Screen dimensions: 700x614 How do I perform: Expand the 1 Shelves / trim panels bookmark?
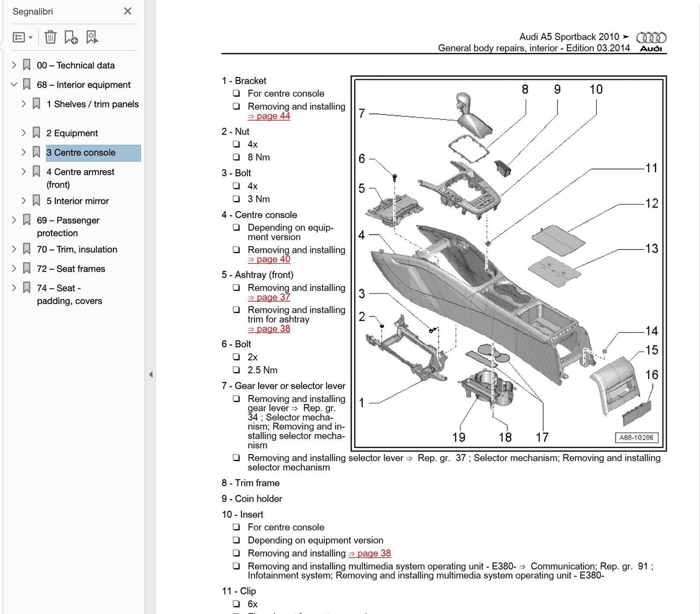[x=23, y=104]
